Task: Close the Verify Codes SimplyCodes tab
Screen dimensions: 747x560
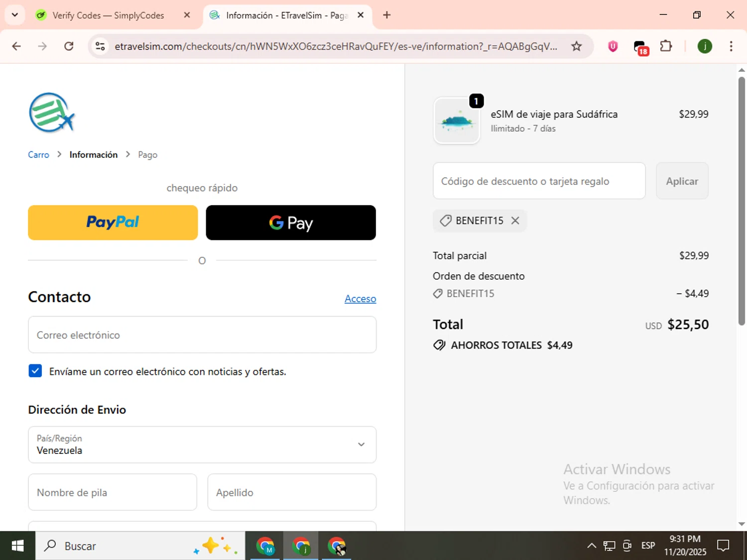Action: tap(187, 15)
